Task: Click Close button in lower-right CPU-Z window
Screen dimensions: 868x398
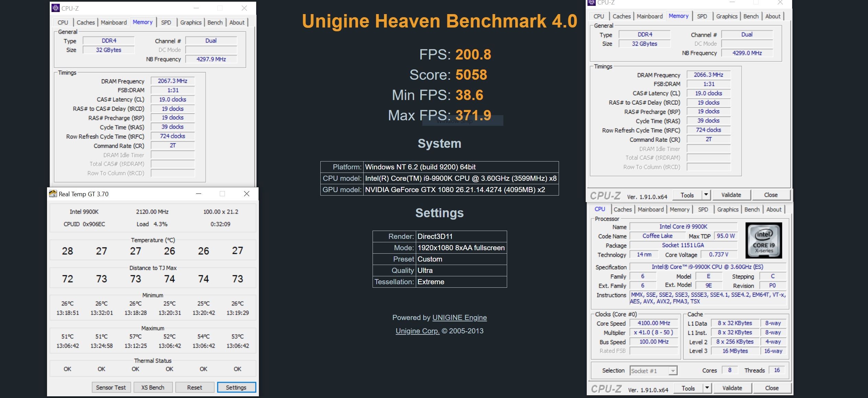Action: coord(772,388)
